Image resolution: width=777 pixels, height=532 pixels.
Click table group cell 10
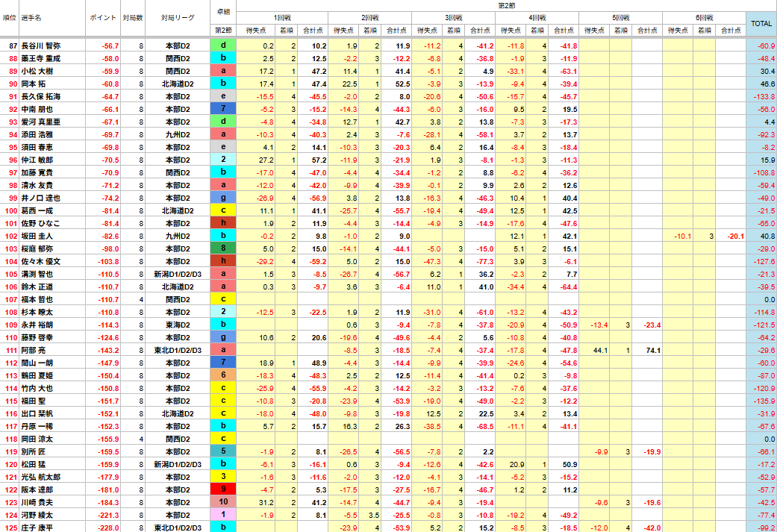tap(223, 502)
